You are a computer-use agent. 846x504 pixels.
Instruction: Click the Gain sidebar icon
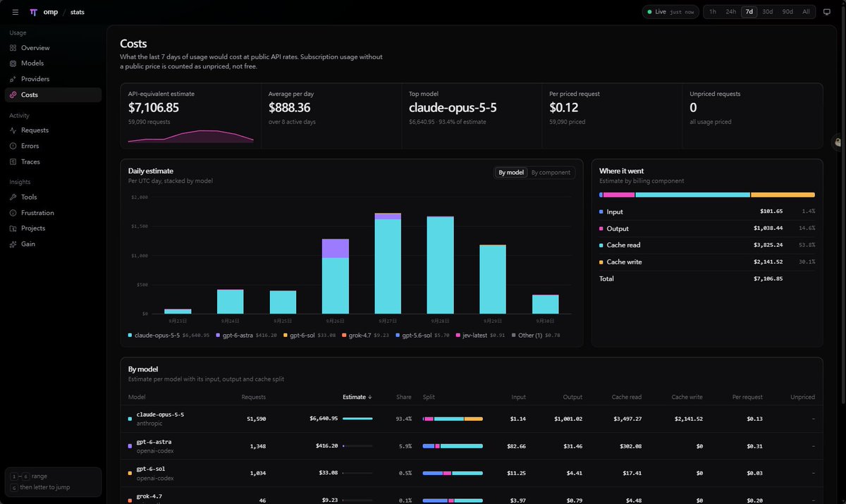coord(13,244)
